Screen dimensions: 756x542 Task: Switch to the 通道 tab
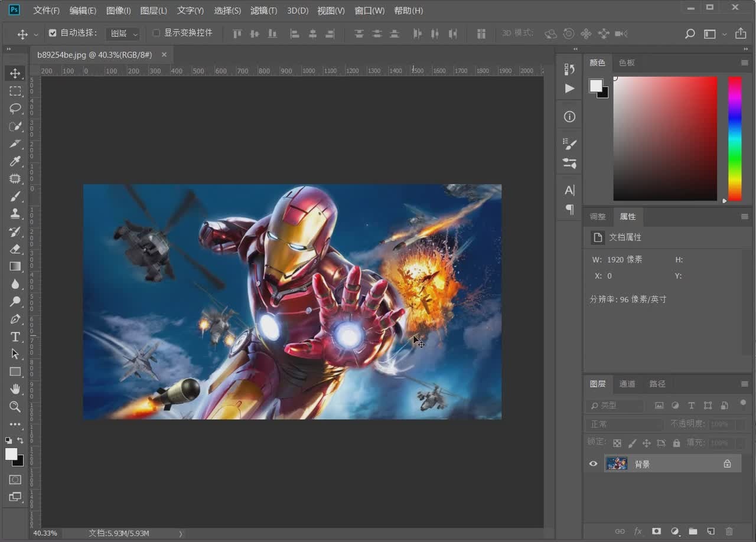coord(627,384)
